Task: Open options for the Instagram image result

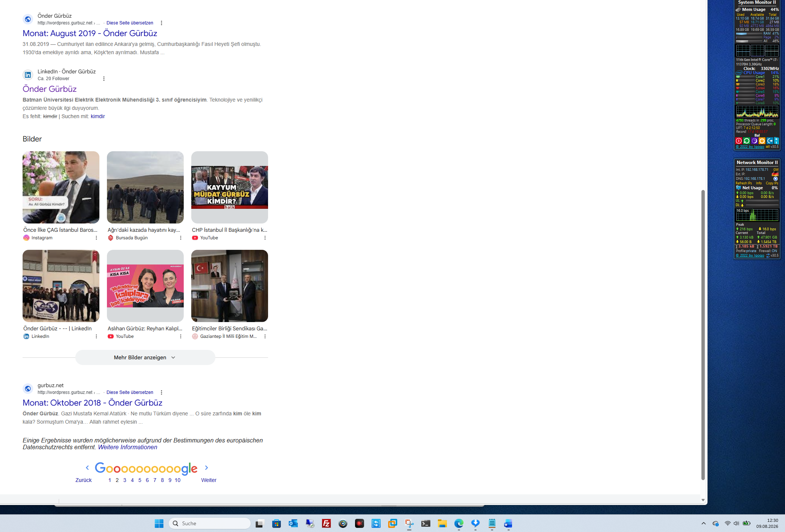Action: [x=96, y=238]
